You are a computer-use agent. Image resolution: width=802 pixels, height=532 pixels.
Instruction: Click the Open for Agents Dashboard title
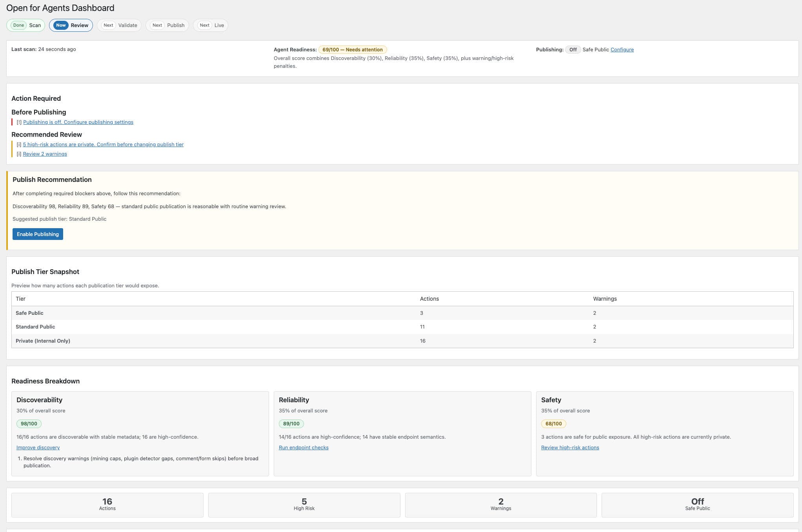60,8
